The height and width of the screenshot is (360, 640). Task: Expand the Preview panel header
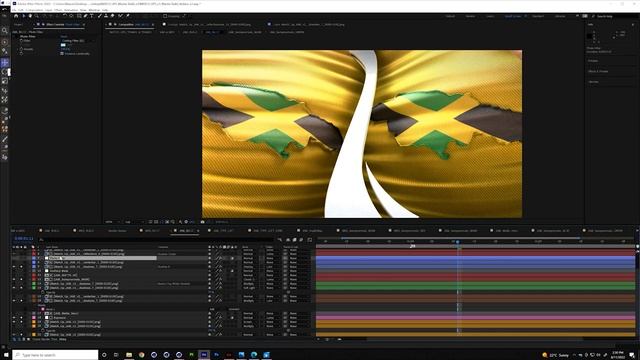click(x=593, y=61)
